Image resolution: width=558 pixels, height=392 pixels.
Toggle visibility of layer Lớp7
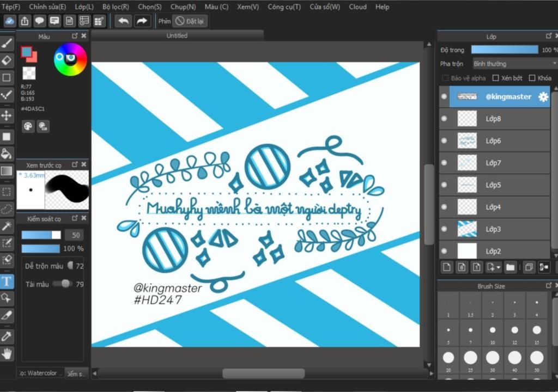click(444, 163)
